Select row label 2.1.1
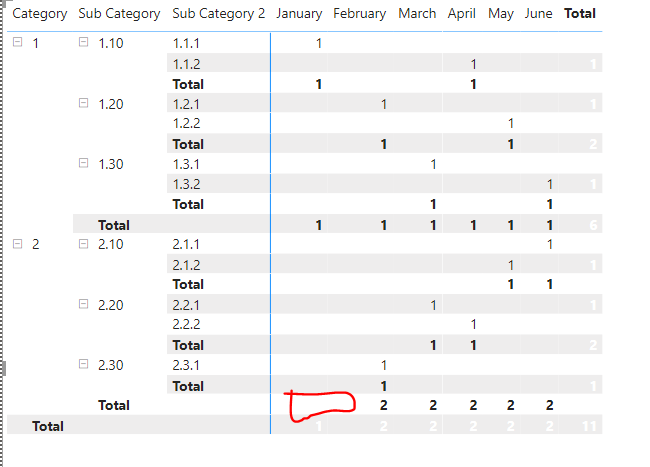 pyautogui.click(x=186, y=244)
